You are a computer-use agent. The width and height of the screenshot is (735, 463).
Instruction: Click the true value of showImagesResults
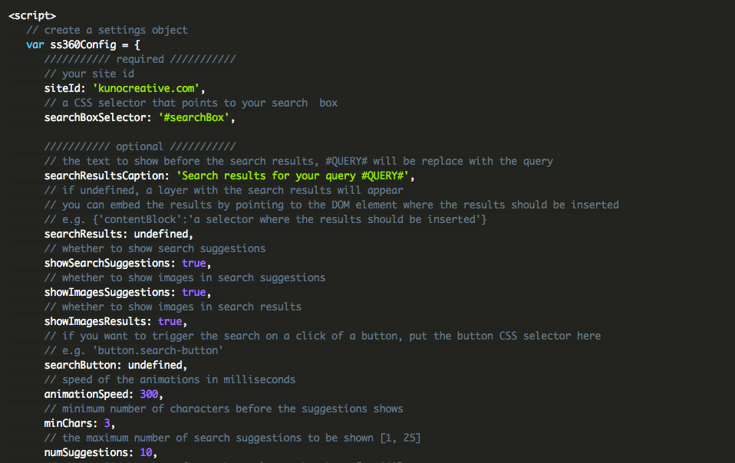pyautogui.click(x=171, y=321)
